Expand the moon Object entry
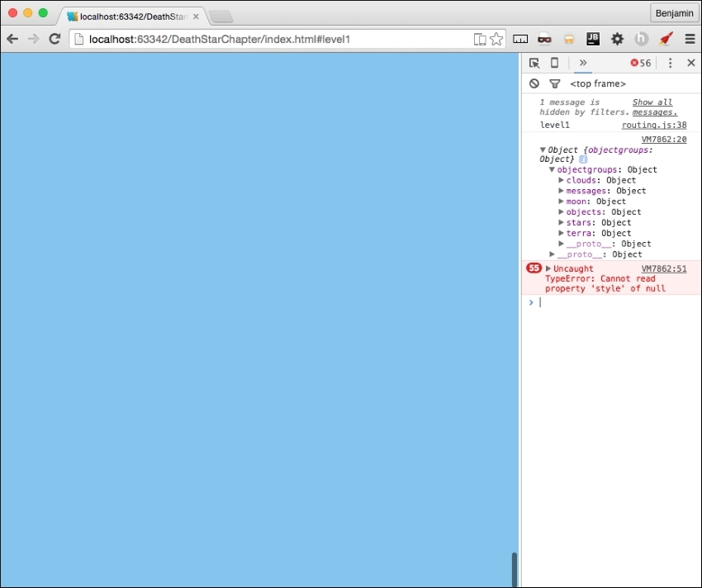702x588 pixels. point(562,201)
